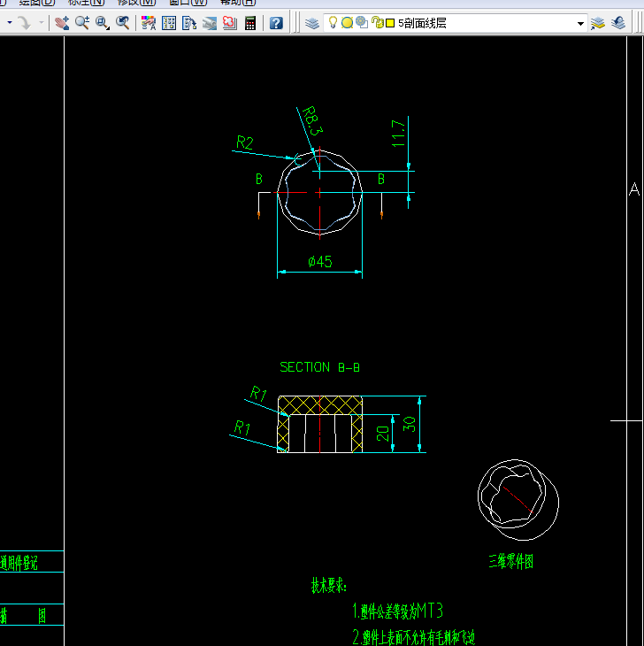The image size is (644, 646).
Task: Toggle freeze in current viewport icon
Action: 362,22
